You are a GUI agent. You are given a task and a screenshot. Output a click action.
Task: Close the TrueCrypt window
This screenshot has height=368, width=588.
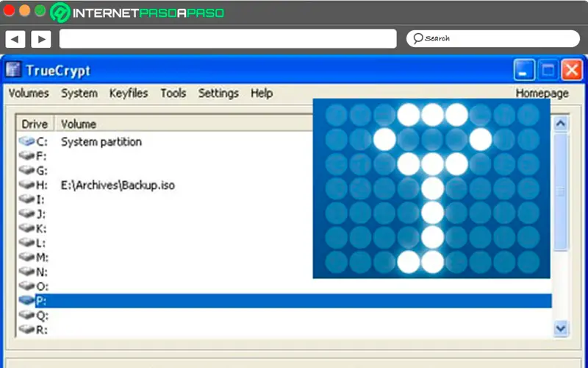pyautogui.click(x=572, y=70)
